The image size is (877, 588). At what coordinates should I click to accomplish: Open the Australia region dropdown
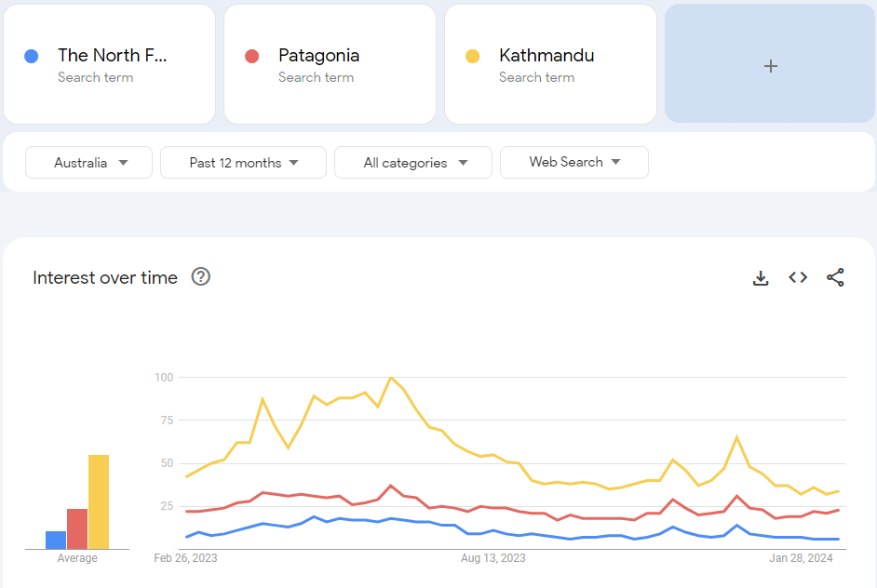[89, 163]
